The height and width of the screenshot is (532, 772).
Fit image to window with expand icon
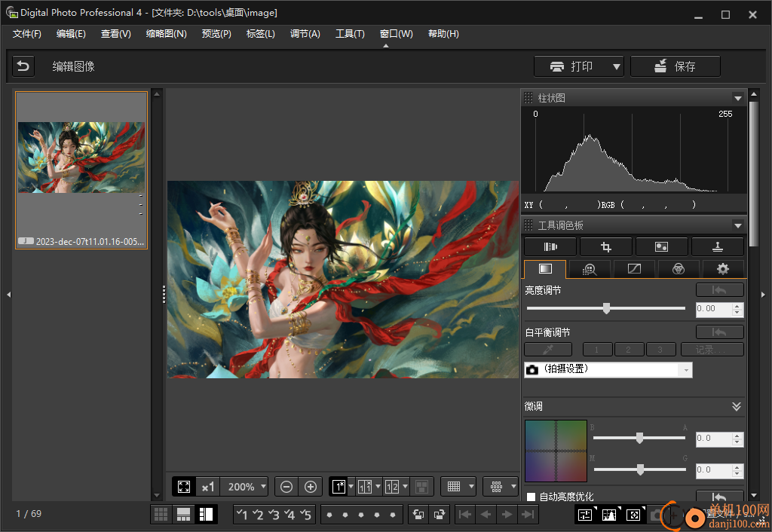coord(184,487)
